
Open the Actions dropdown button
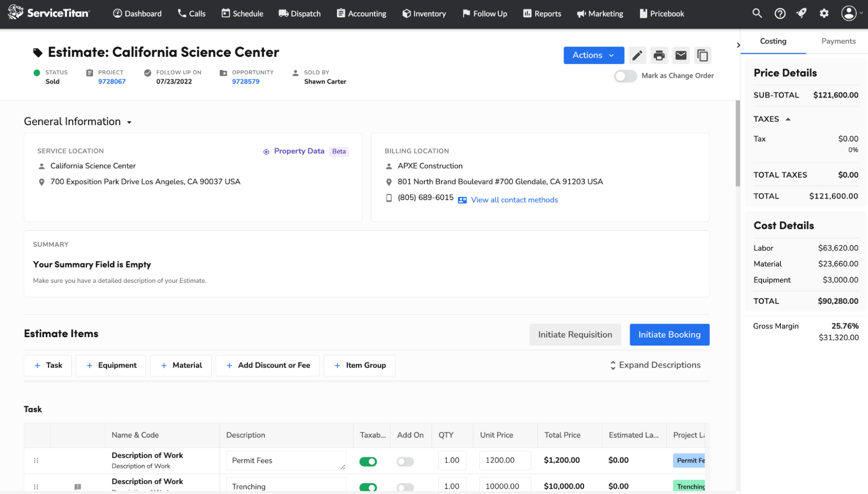click(x=593, y=55)
